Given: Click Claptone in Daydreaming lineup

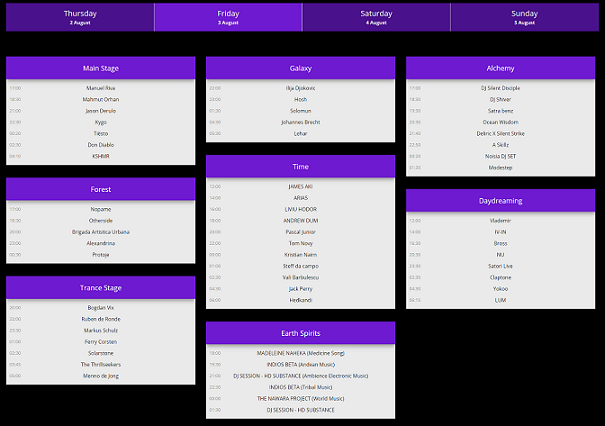Looking at the screenshot, I should click(x=500, y=277).
